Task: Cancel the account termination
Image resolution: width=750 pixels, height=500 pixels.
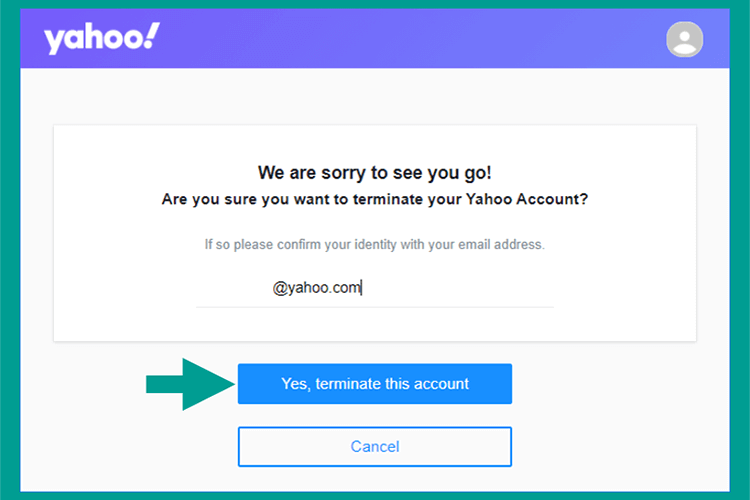Action: coord(375,446)
